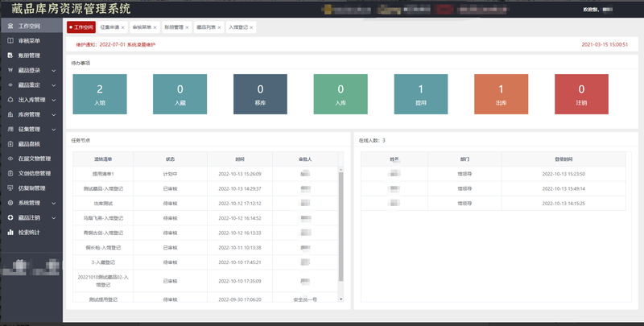Click the 藏品盘核 sidebar icon
Screen dimensions: 644x326
pyautogui.click(x=10, y=144)
